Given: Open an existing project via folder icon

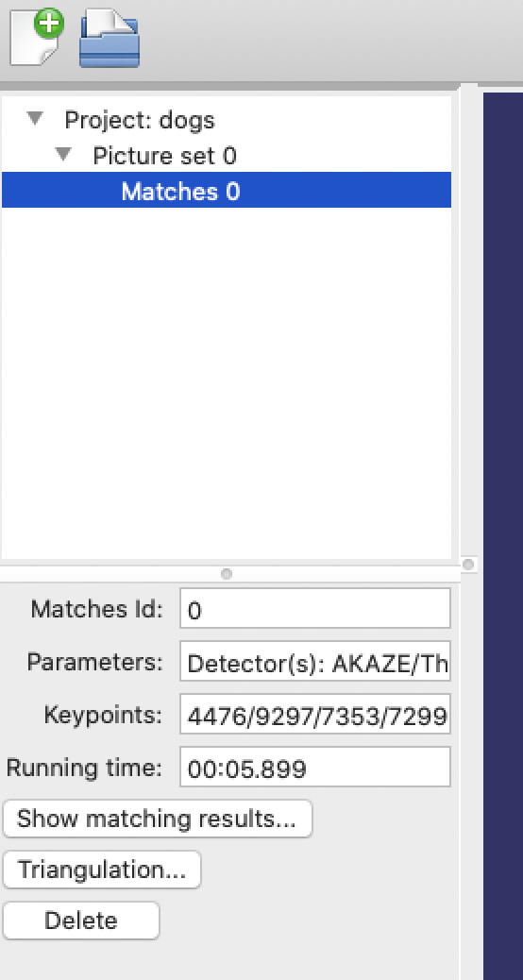Looking at the screenshot, I should tap(110, 39).
